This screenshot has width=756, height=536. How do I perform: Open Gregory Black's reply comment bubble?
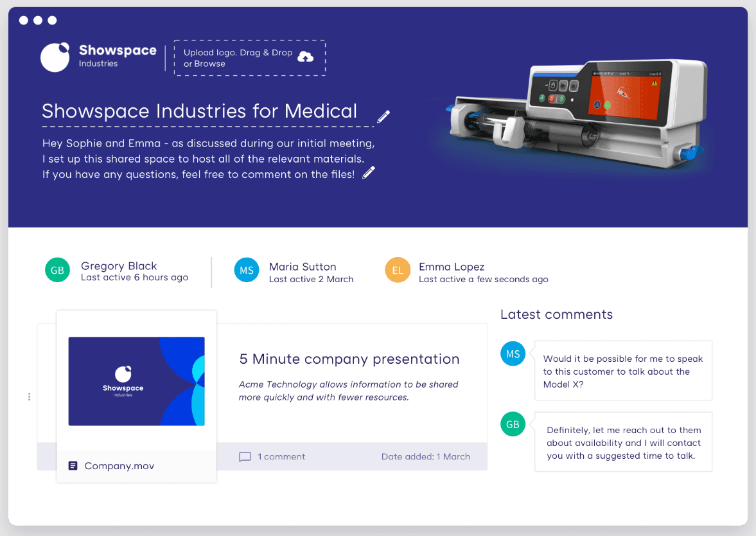click(623, 443)
